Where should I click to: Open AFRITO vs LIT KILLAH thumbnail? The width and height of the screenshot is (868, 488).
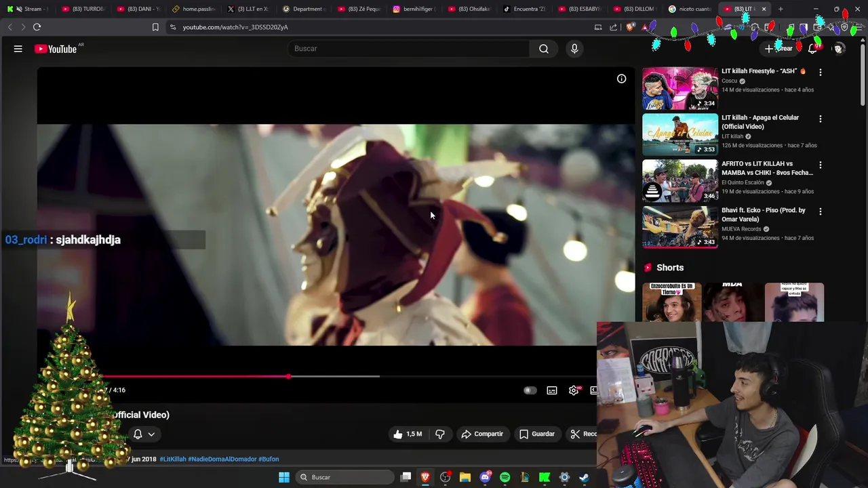pos(679,180)
